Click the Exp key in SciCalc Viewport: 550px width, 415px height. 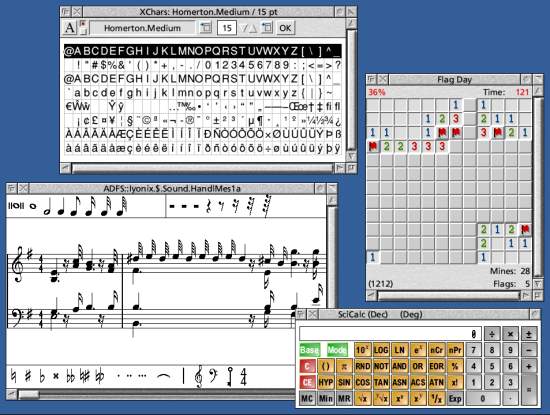455,399
